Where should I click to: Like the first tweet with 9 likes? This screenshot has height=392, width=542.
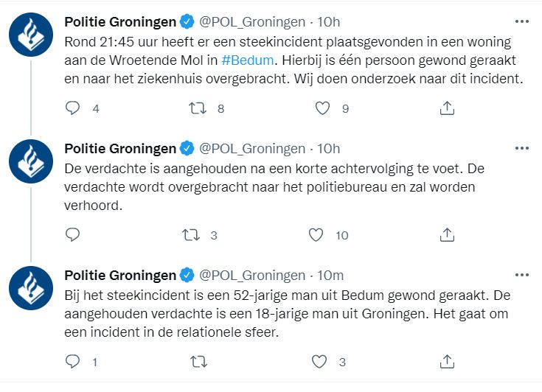point(322,108)
